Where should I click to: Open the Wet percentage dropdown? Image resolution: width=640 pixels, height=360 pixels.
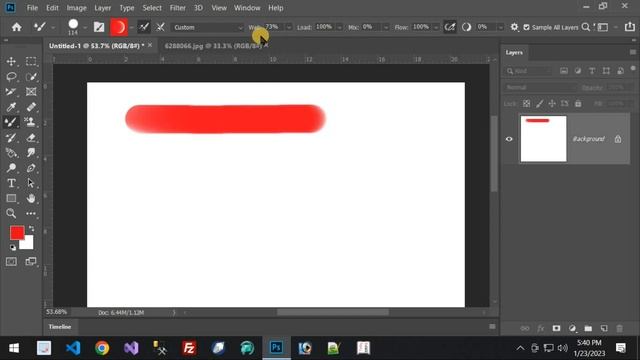pyautogui.click(x=289, y=27)
